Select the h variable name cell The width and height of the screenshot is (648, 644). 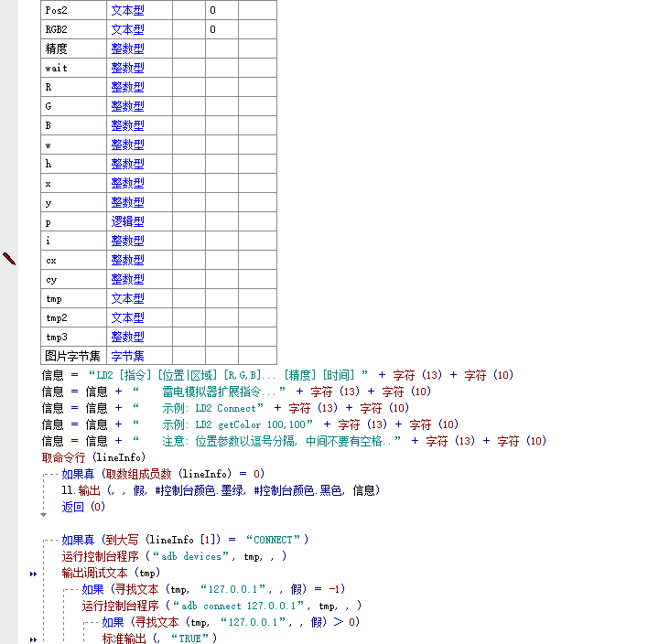tap(73, 164)
